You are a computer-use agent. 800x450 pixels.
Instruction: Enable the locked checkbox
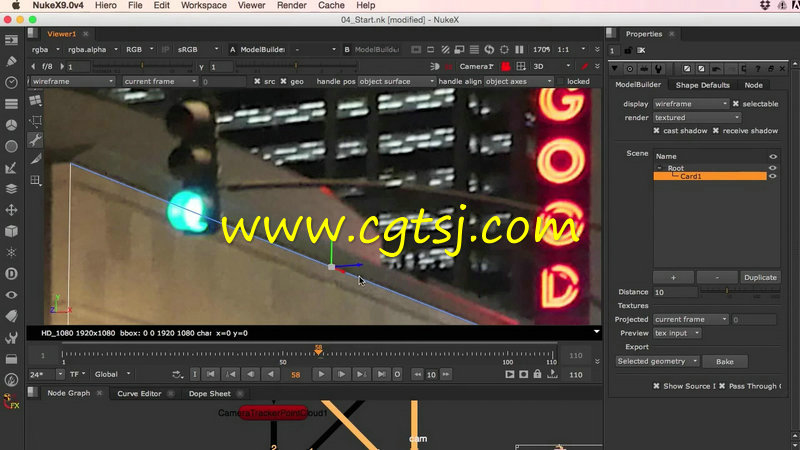coord(561,81)
